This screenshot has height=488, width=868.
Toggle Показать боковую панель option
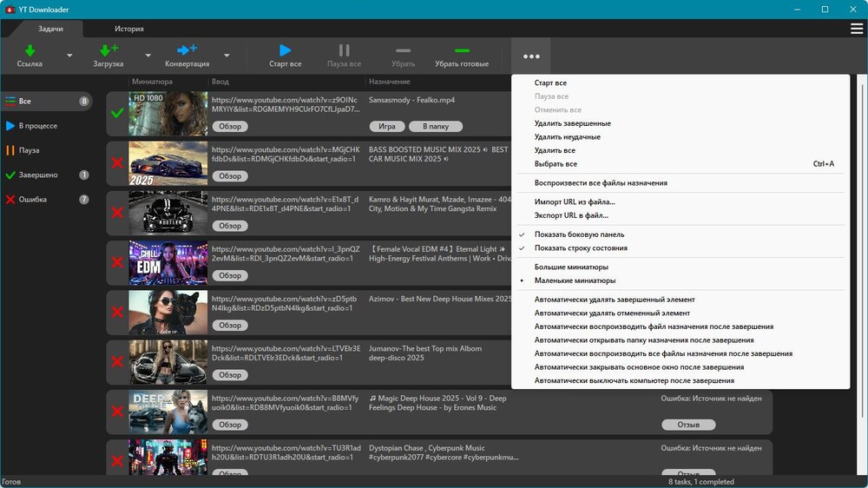pyautogui.click(x=579, y=234)
